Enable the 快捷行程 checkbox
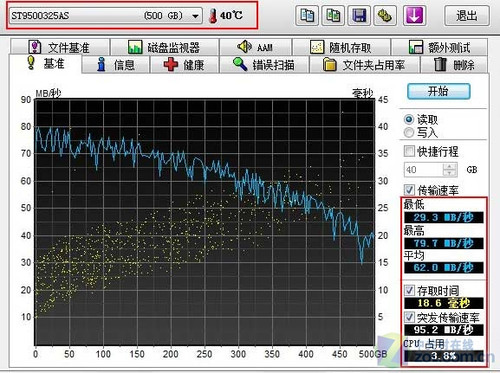Viewport: 500px width, 373px height. click(409, 151)
